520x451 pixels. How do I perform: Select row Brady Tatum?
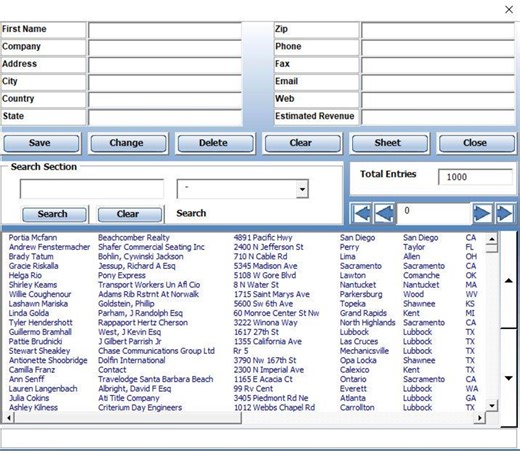pyautogui.click(x=245, y=257)
